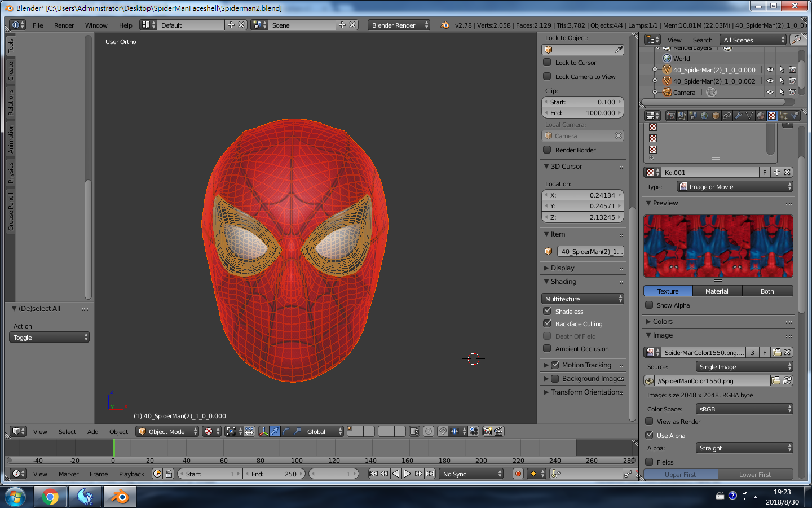The height and width of the screenshot is (508, 812).
Task: Switch to the Create tool shelf tab
Action: [x=10, y=71]
